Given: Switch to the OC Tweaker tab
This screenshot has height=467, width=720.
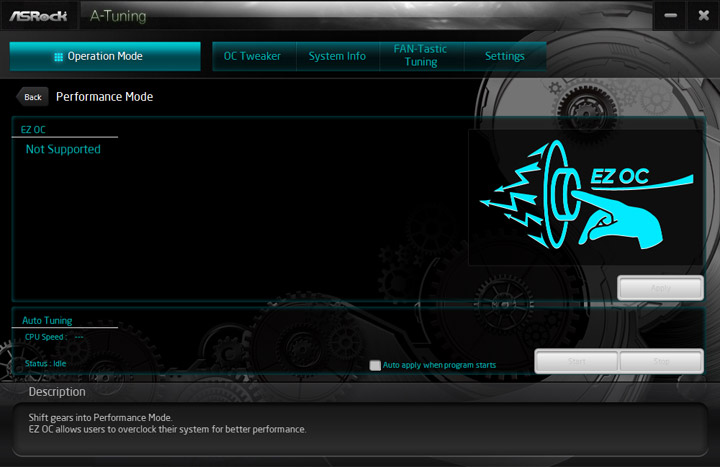Looking at the screenshot, I should (254, 56).
